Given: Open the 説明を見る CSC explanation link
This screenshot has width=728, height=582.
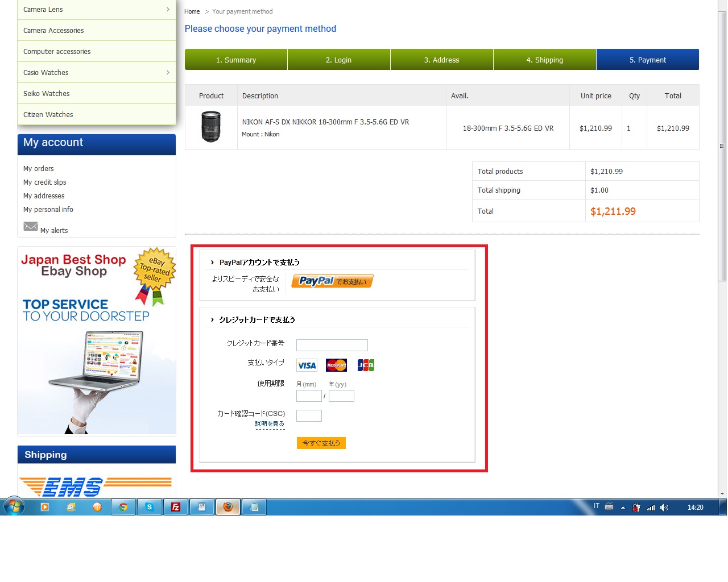Looking at the screenshot, I should pyautogui.click(x=270, y=424).
